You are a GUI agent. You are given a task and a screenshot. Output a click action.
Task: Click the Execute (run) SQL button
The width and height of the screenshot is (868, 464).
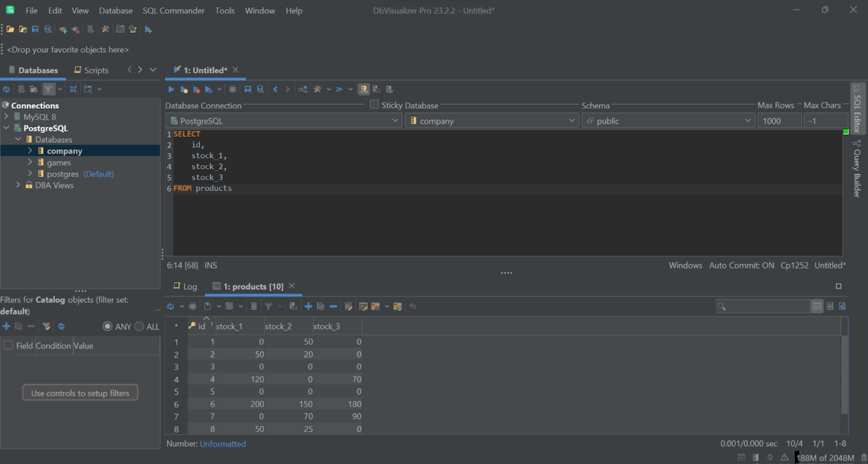[x=171, y=89]
